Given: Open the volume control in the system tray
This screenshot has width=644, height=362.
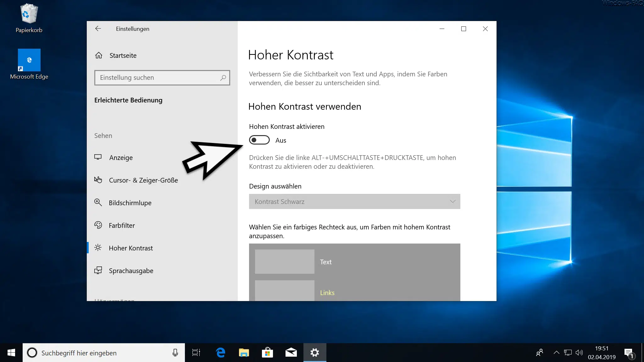Looking at the screenshot, I should pos(580,353).
